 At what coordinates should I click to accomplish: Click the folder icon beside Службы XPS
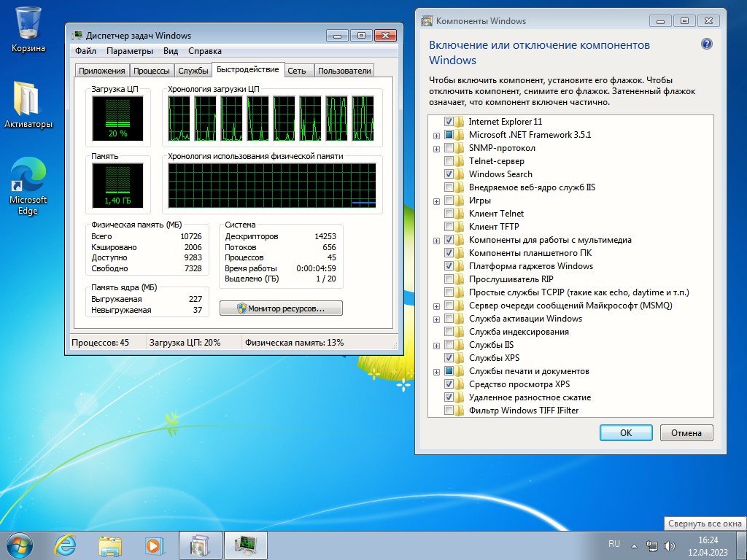point(460,357)
